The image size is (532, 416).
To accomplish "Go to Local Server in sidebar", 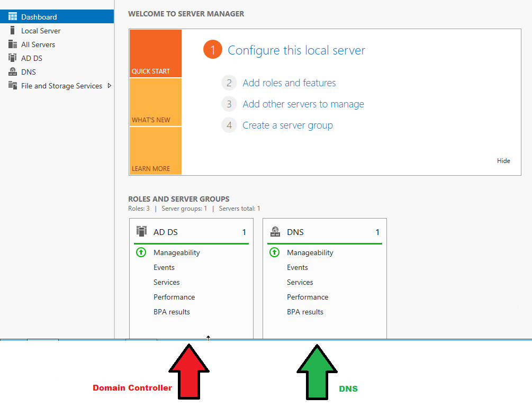I will (57, 31).
